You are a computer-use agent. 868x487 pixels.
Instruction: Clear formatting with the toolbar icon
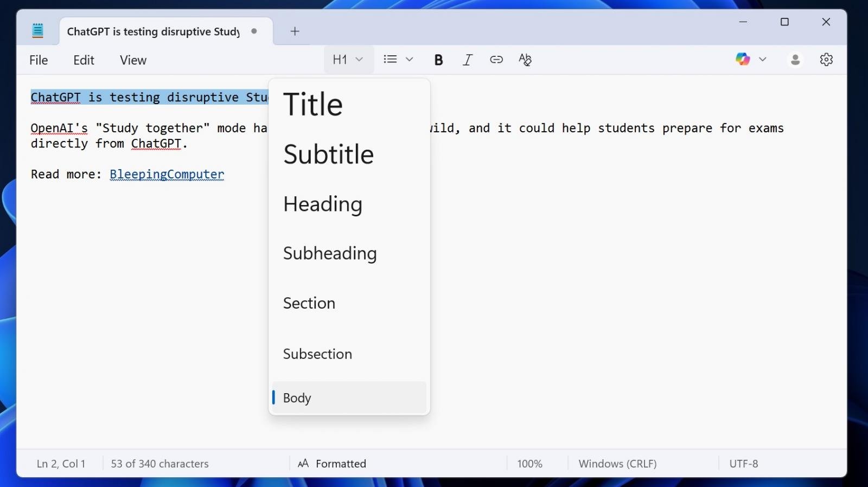click(x=525, y=60)
